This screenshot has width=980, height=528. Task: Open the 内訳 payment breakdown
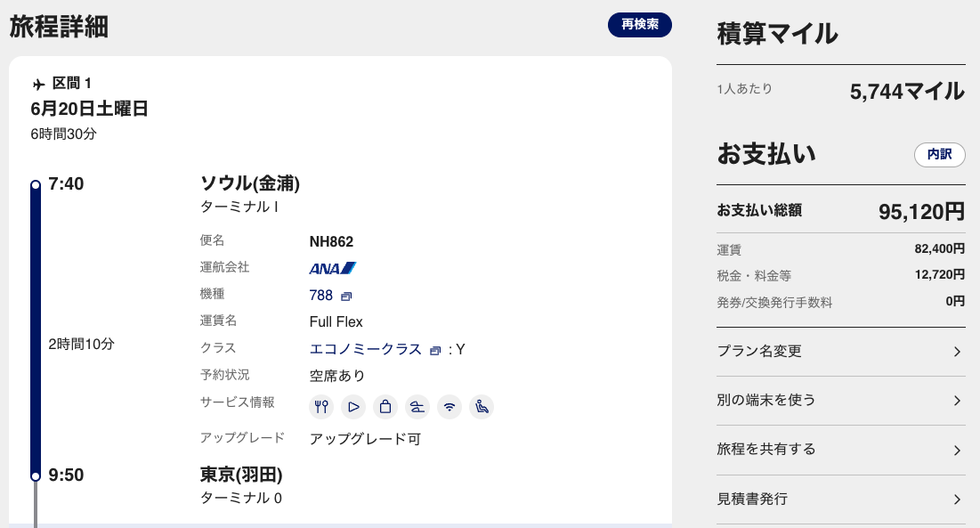pyautogui.click(x=939, y=154)
